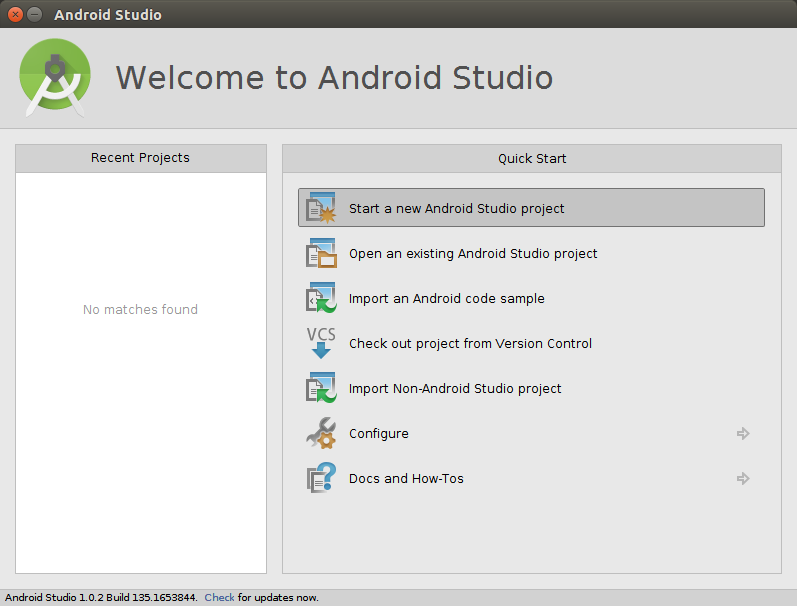This screenshot has height=606, width=797.
Task: Click the open existing project folder icon
Action: (321, 253)
